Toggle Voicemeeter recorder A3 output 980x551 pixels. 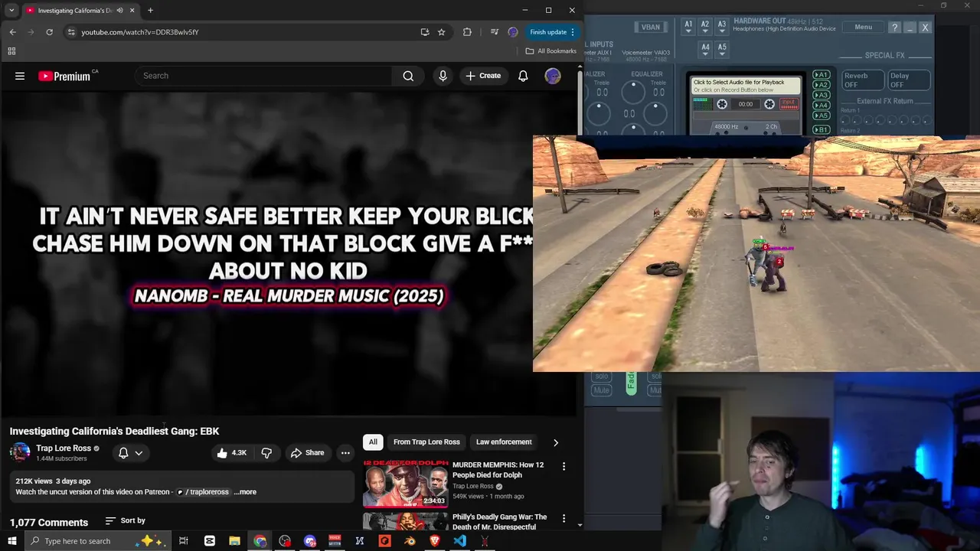tap(821, 95)
